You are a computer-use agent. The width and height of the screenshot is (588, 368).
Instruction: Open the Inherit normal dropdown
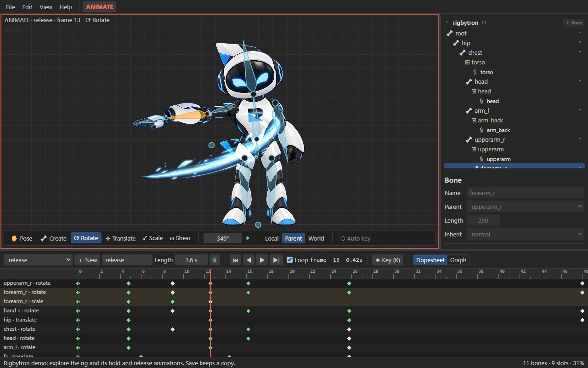(526, 234)
